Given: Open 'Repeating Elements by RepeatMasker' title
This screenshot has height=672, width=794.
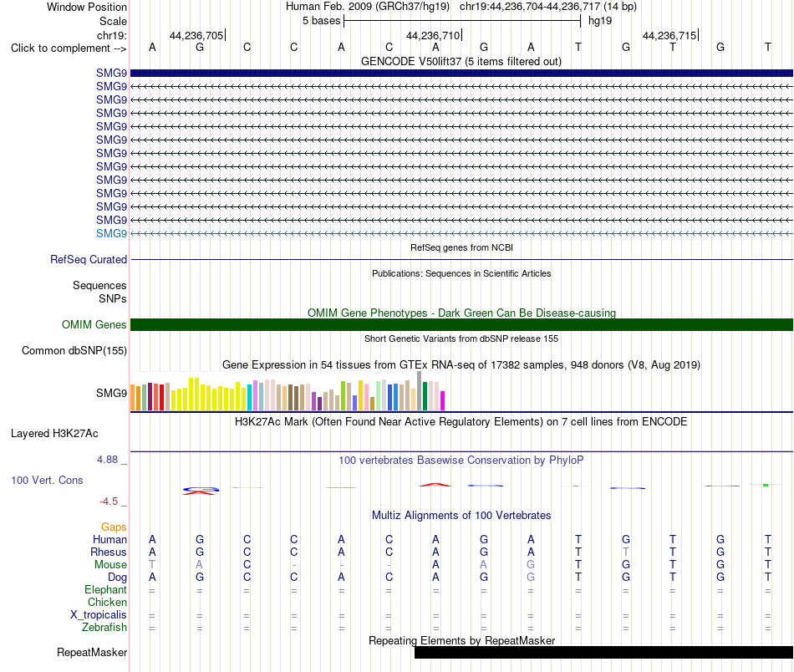Looking at the screenshot, I should point(461,640).
